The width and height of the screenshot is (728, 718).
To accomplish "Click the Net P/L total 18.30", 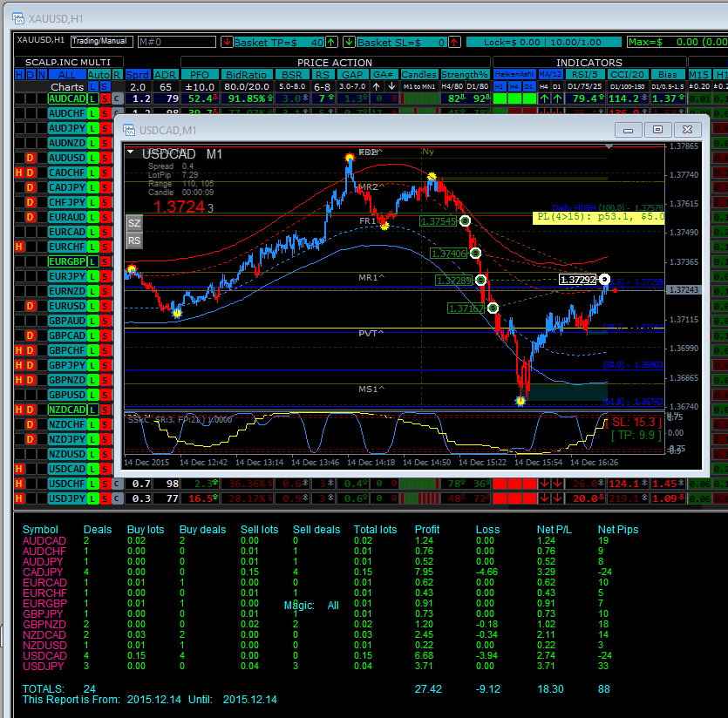I will pyautogui.click(x=550, y=688).
